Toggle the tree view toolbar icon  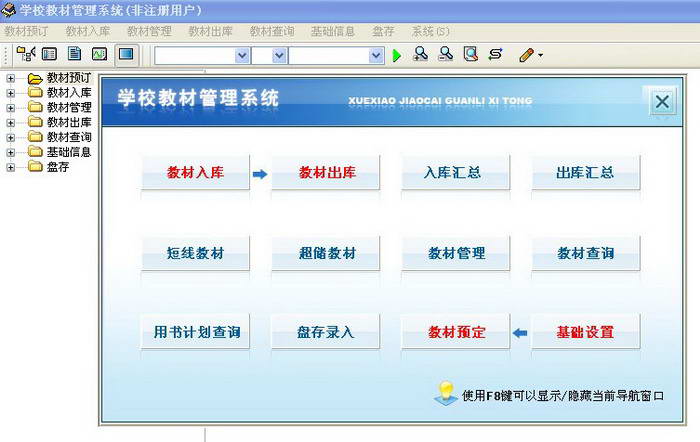(25, 54)
